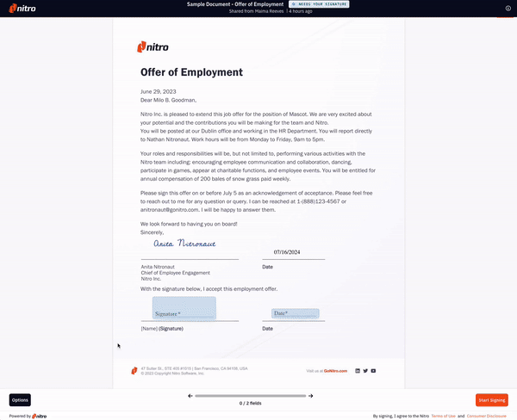Click the field progress bar
This screenshot has height=420, width=517.
pos(251,396)
